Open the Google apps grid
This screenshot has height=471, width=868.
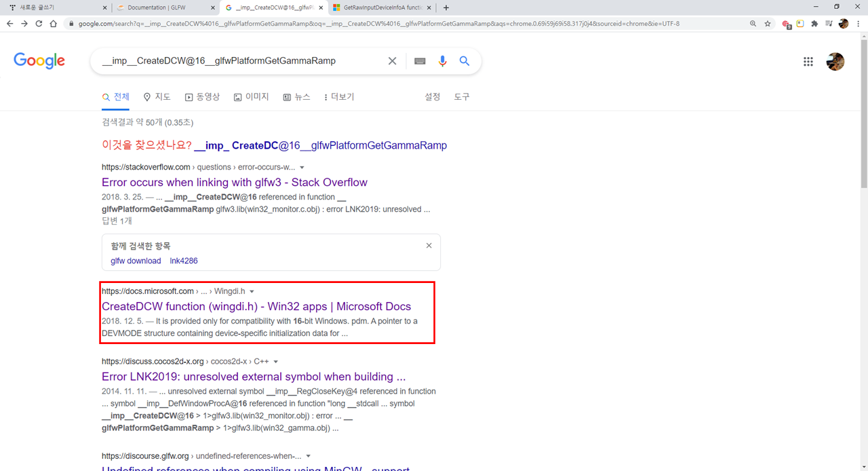click(x=808, y=62)
